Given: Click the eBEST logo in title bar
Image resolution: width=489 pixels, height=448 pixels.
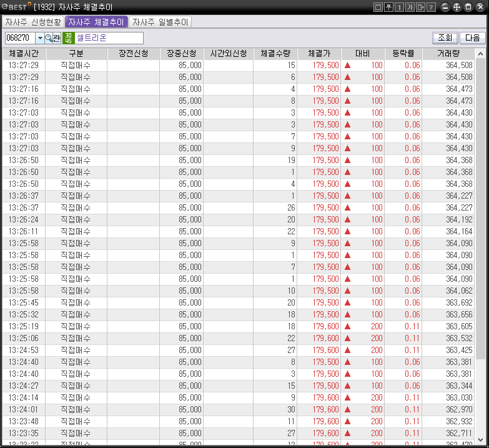Looking at the screenshot, I should pos(16,6).
